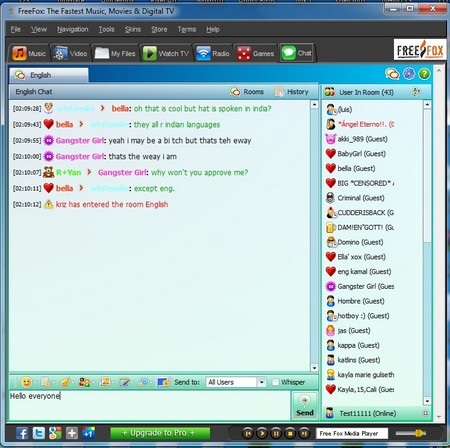Viewport: 450px width, 448px height.
Task: Switch to the Radio tab
Action: (x=213, y=53)
